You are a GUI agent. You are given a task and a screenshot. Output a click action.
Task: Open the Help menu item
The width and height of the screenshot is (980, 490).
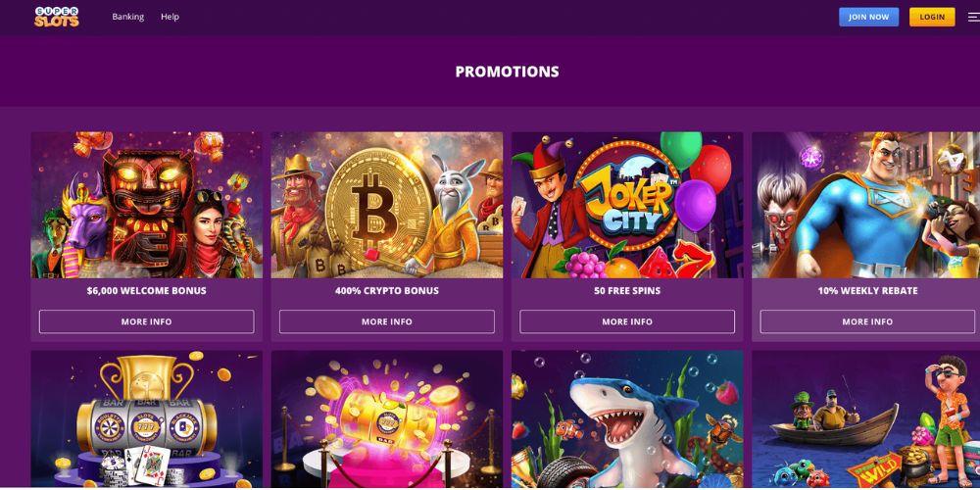click(170, 17)
